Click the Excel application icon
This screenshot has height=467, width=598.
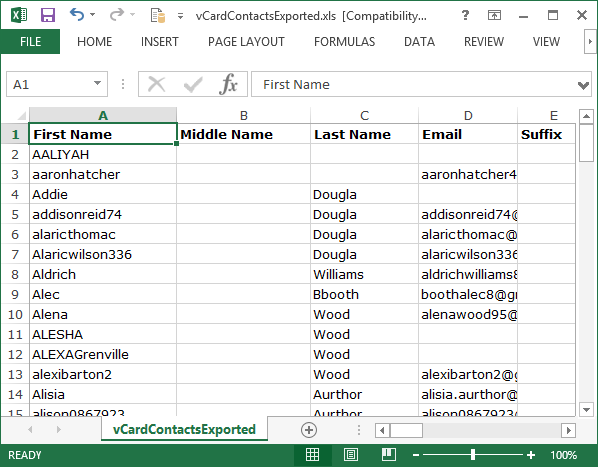[x=19, y=15]
